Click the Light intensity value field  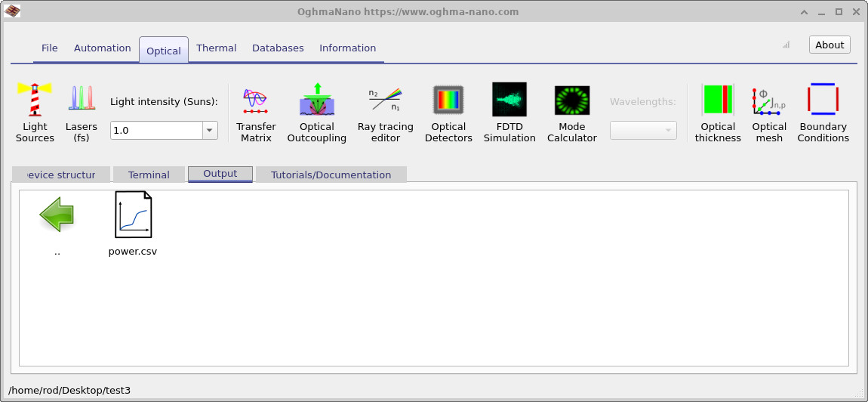tap(155, 131)
